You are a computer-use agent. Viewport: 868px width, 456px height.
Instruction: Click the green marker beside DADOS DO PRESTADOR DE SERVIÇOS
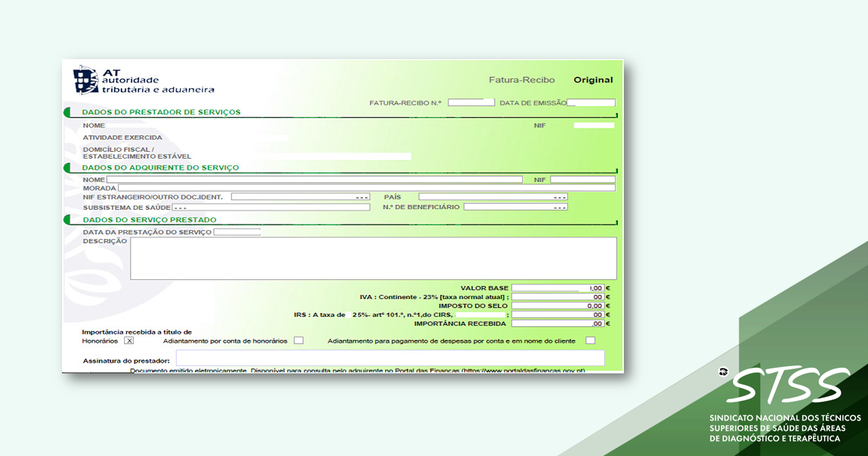(66, 112)
